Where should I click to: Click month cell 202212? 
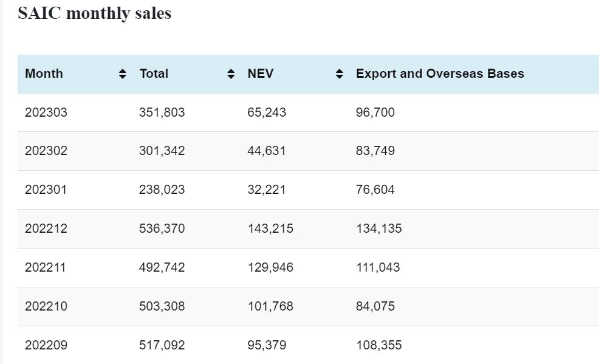pos(46,228)
